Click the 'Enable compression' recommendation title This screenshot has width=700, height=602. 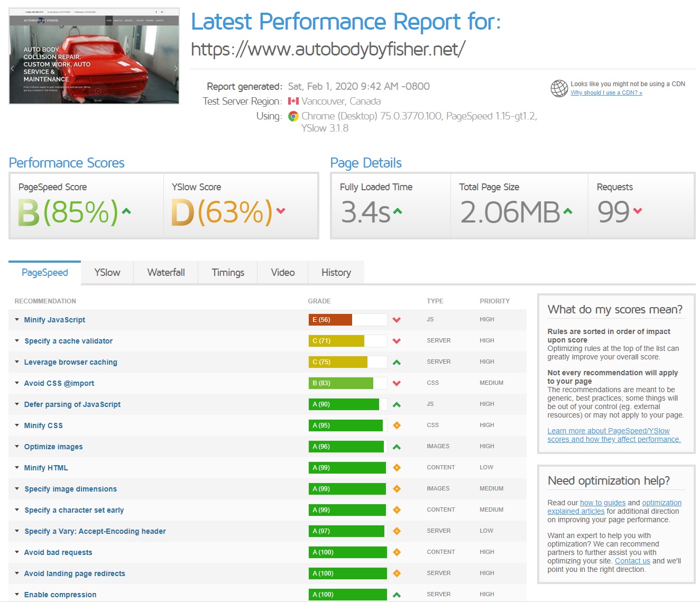[60, 595]
